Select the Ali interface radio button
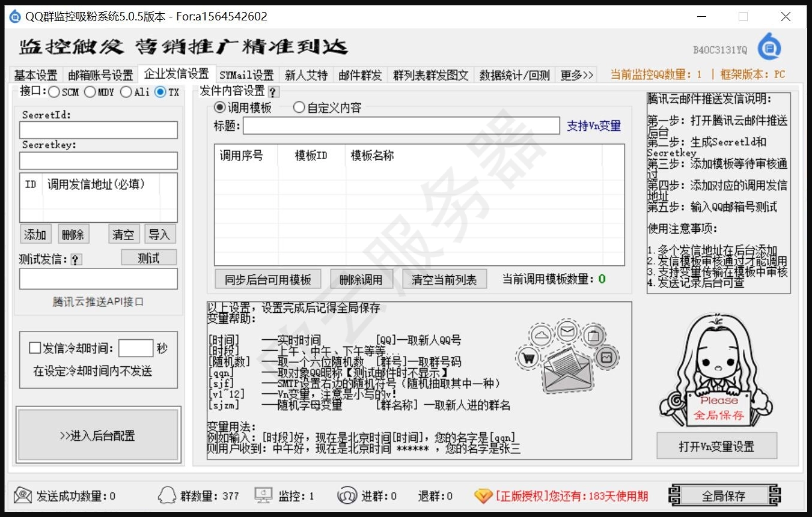This screenshot has width=812, height=517. (126, 92)
